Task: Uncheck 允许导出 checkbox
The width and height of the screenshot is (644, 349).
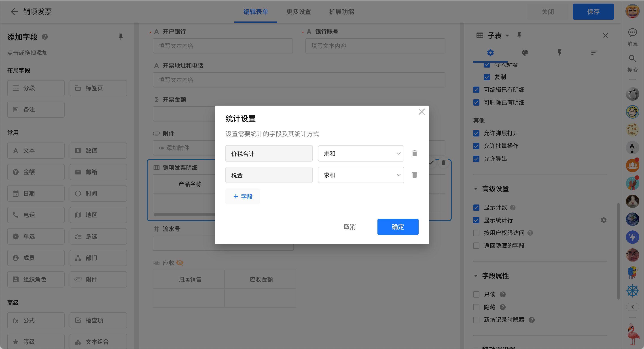Action: [x=476, y=159]
